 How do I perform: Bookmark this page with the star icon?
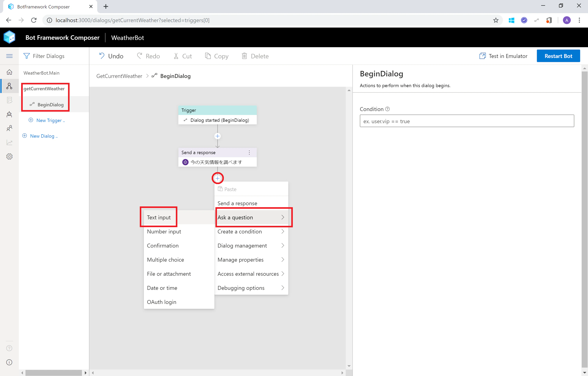496,20
